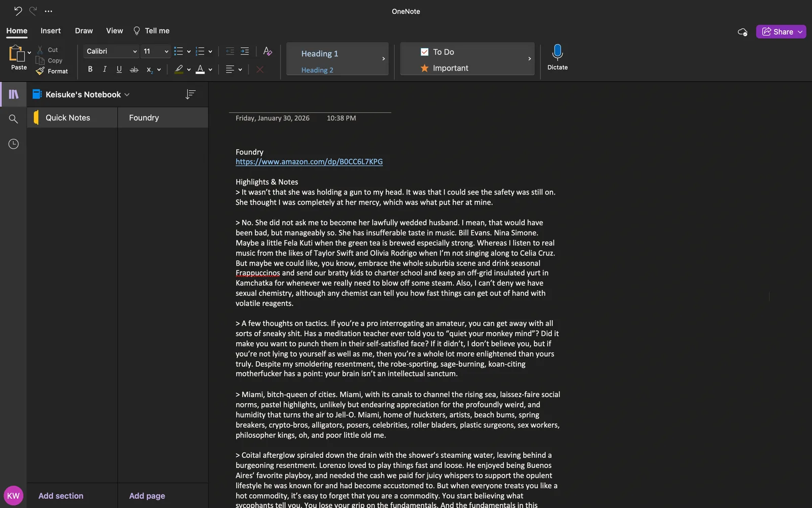Apply the To Do checkbox tag
Screen dimensions: 812x508
click(x=437, y=52)
